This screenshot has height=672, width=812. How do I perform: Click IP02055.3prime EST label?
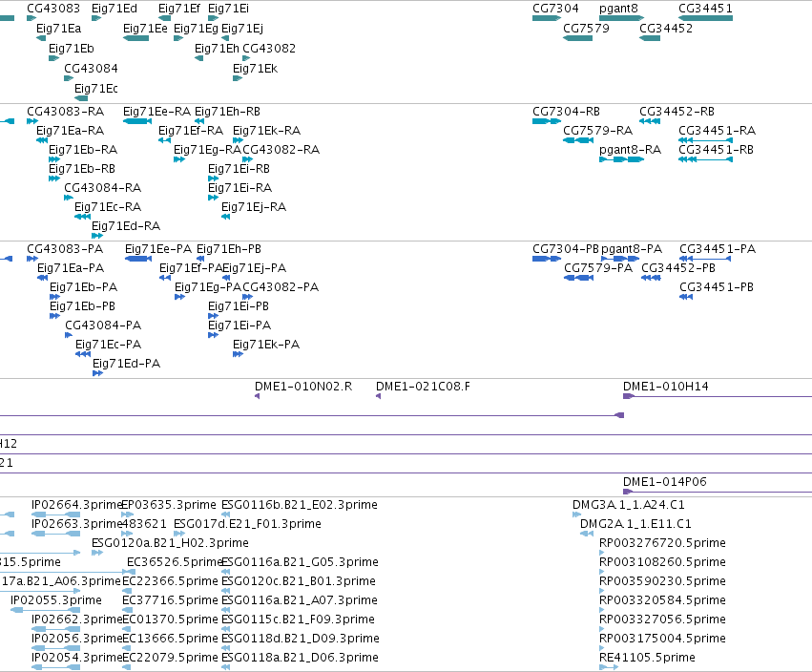point(56,600)
